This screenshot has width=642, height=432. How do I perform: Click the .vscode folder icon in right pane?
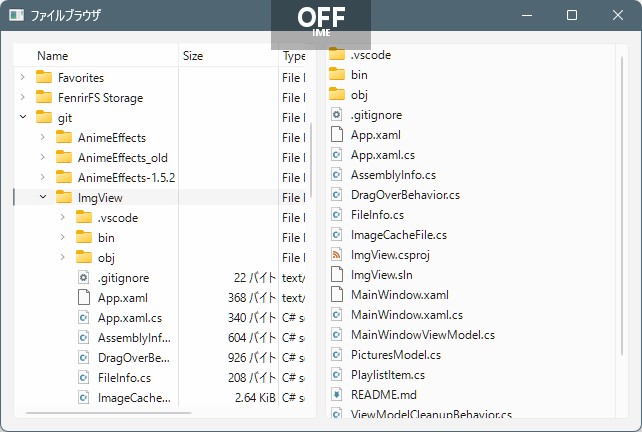tap(337, 54)
